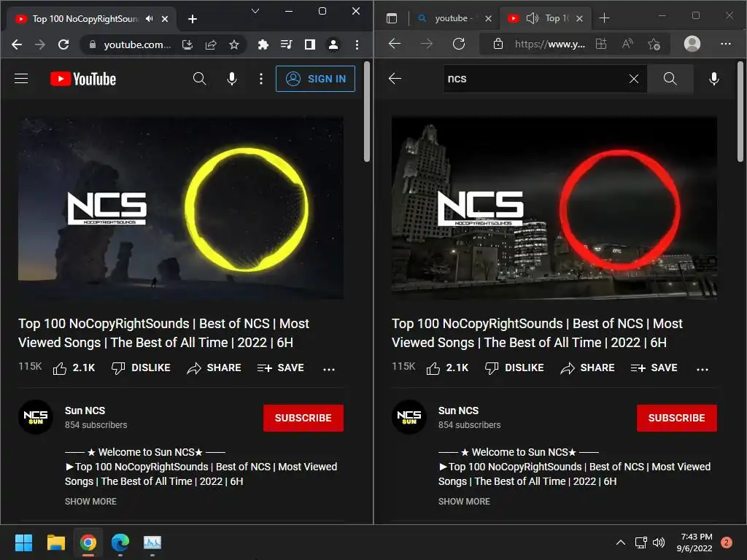Open Chrome tab search chevron

tap(255, 11)
